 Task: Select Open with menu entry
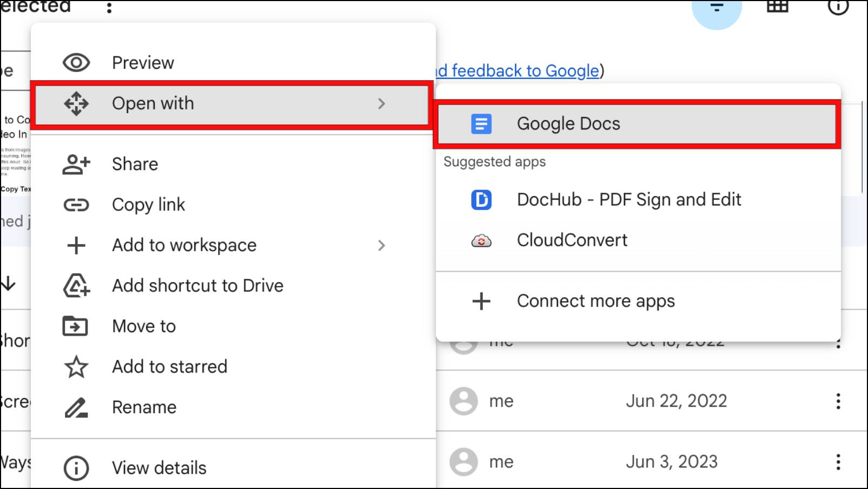(233, 103)
